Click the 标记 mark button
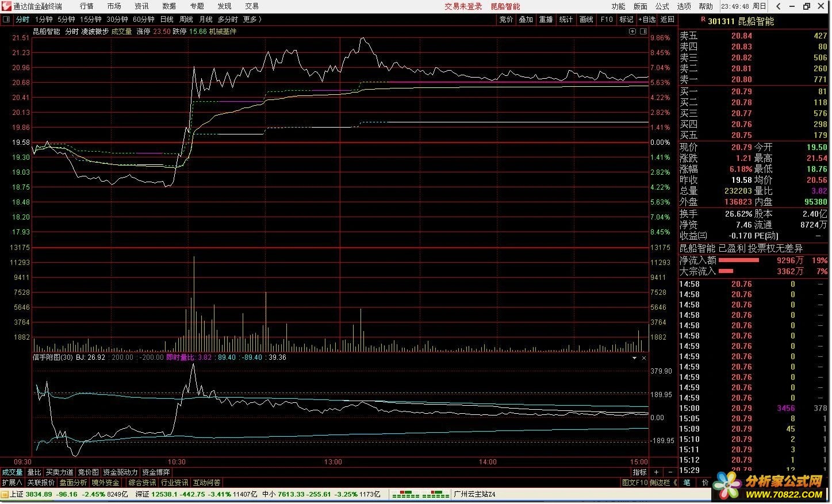The width and height of the screenshot is (832, 504). point(626,20)
